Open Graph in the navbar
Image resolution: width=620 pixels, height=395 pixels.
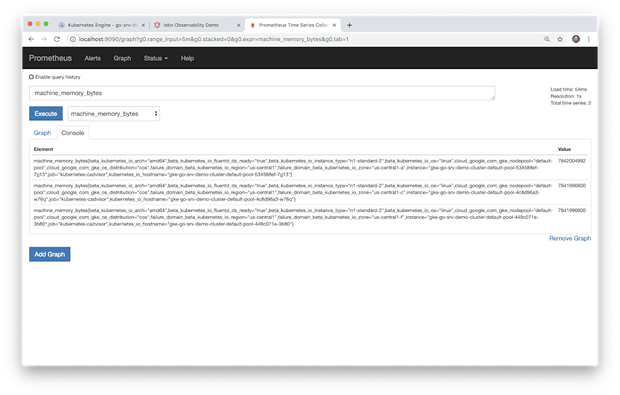[x=122, y=58]
